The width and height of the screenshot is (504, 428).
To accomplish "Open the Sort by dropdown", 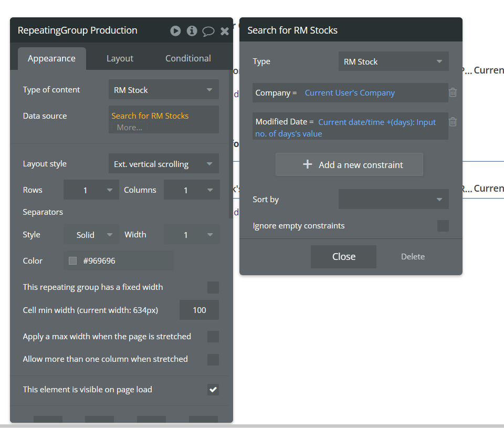I will click(x=393, y=200).
